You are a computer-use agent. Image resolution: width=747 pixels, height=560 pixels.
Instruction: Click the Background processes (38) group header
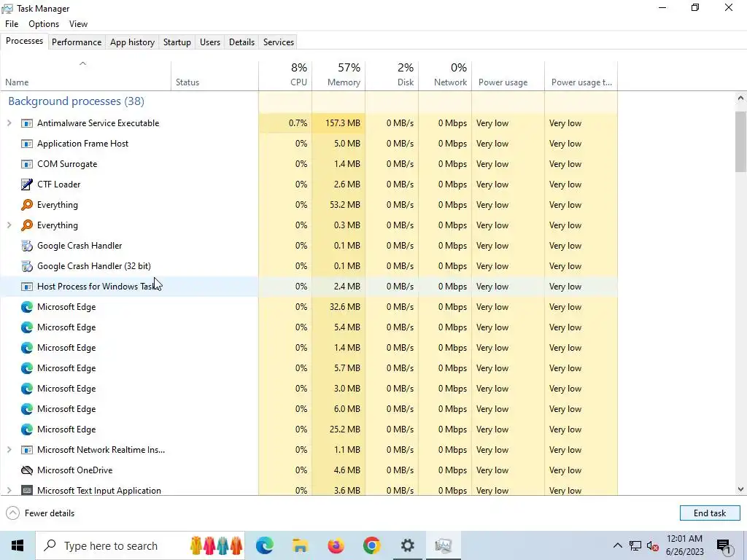(76, 101)
